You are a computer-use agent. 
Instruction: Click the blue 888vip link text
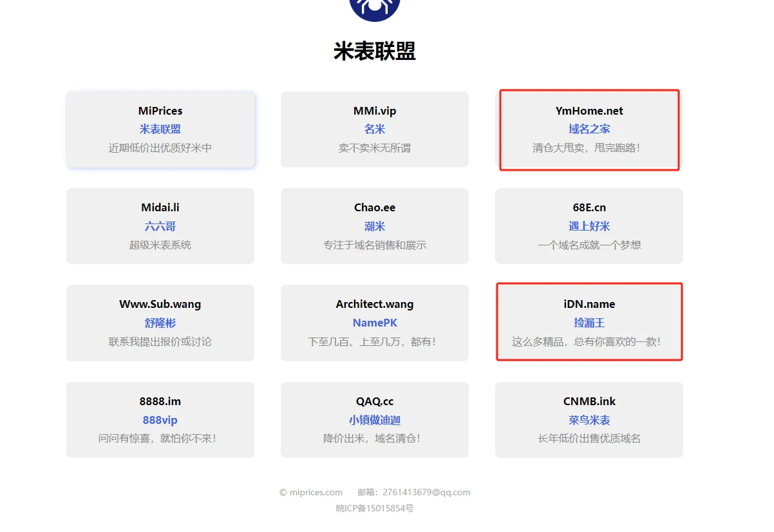tap(160, 421)
